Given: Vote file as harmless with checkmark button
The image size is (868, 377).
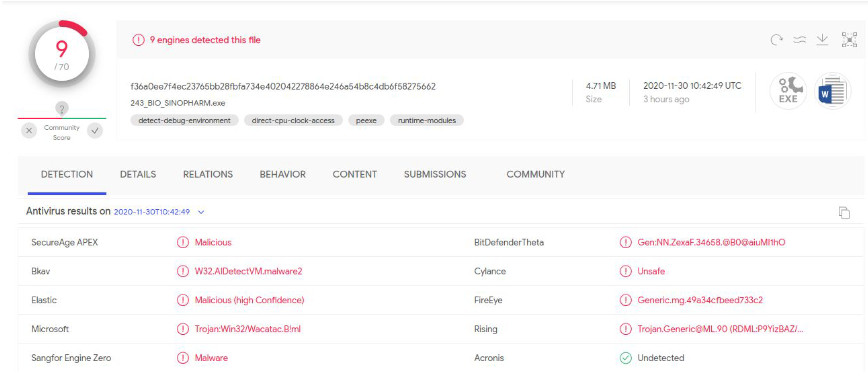Looking at the screenshot, I should point(95,131).
